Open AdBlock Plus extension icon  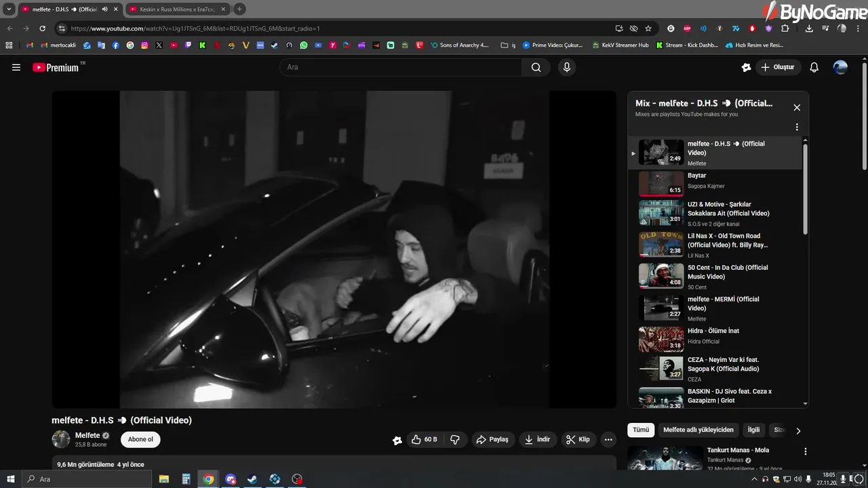point(687,28)
